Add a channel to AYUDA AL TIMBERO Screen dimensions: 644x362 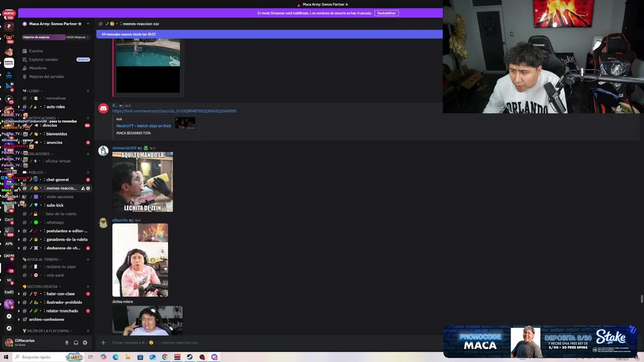coord(88,259)
